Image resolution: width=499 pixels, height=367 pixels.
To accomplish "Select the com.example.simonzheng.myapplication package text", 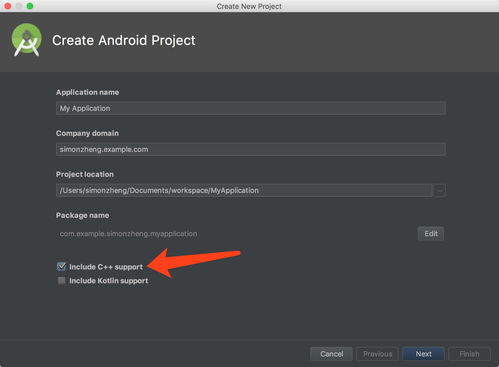I will pos(128,234).
